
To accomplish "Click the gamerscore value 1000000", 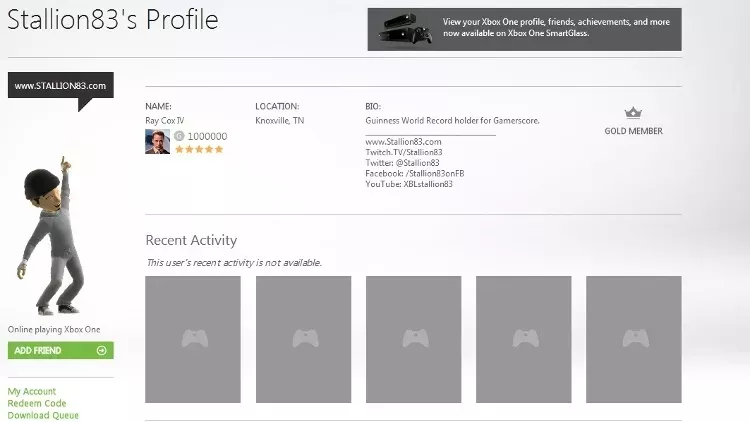I will pyautogui.click(x=207, y=136).
